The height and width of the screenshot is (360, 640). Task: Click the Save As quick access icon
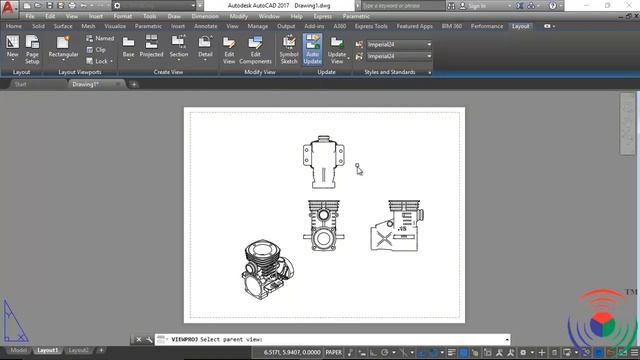(60, 6)
